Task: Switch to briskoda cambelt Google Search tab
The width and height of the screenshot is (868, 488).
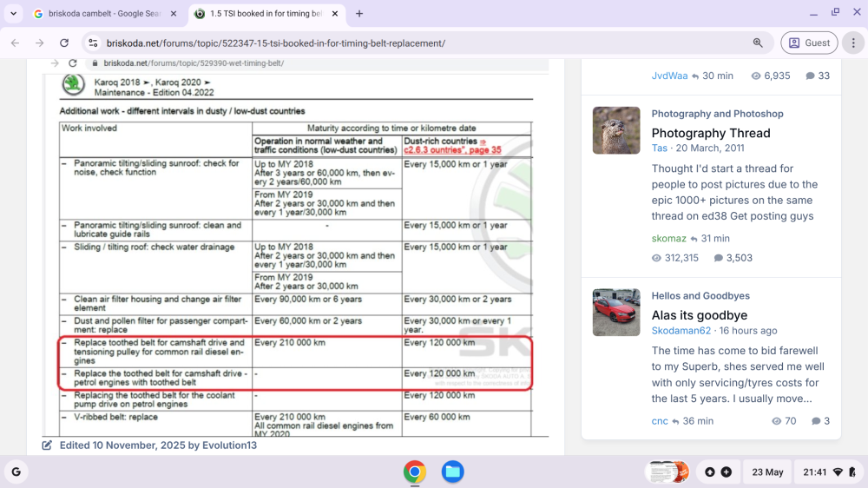Action: click(x=105, y=13)
